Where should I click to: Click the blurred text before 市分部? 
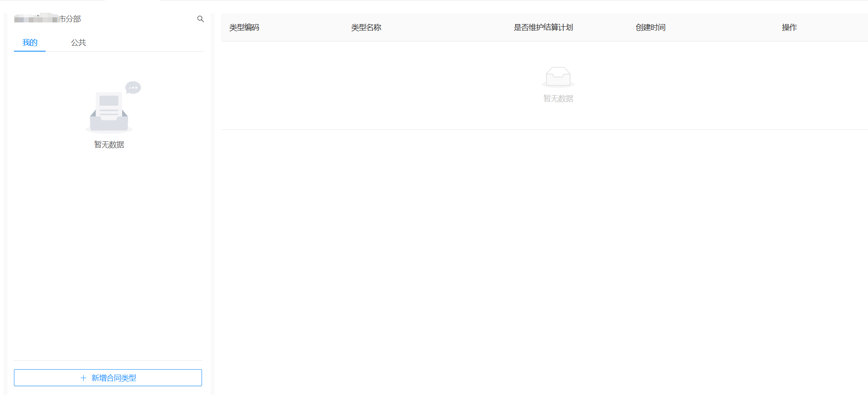coord(36,19)
